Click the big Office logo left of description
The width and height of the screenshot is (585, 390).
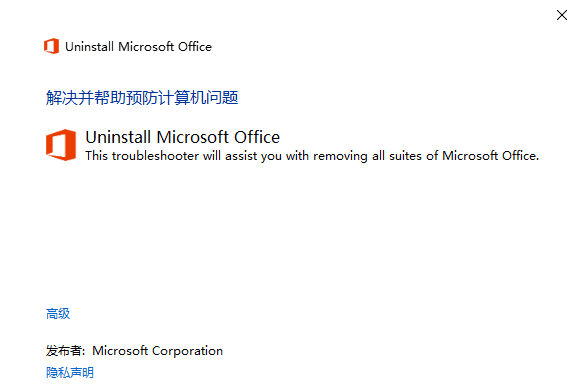61,145
